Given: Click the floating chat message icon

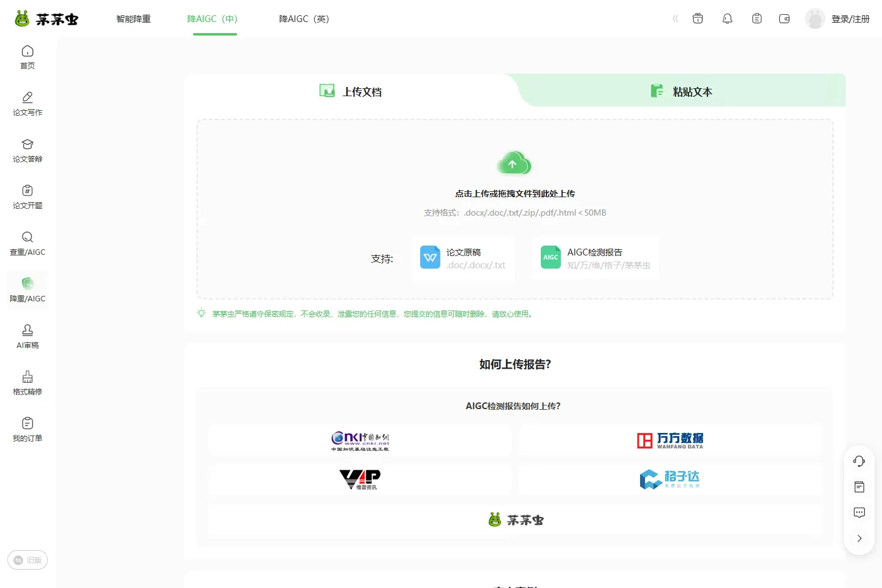Looking at the screenshot, I should click(x=859, y=513).
